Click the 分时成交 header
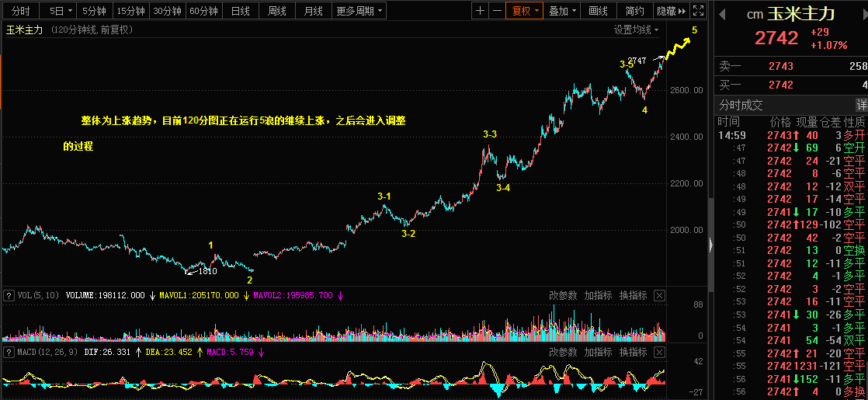 click(x=741, y=105)
